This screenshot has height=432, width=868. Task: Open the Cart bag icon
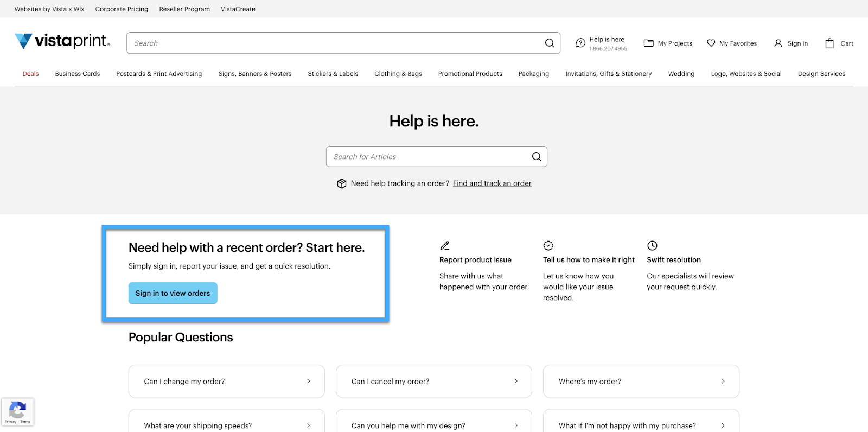pyautogui.click(x=829, y=43)
